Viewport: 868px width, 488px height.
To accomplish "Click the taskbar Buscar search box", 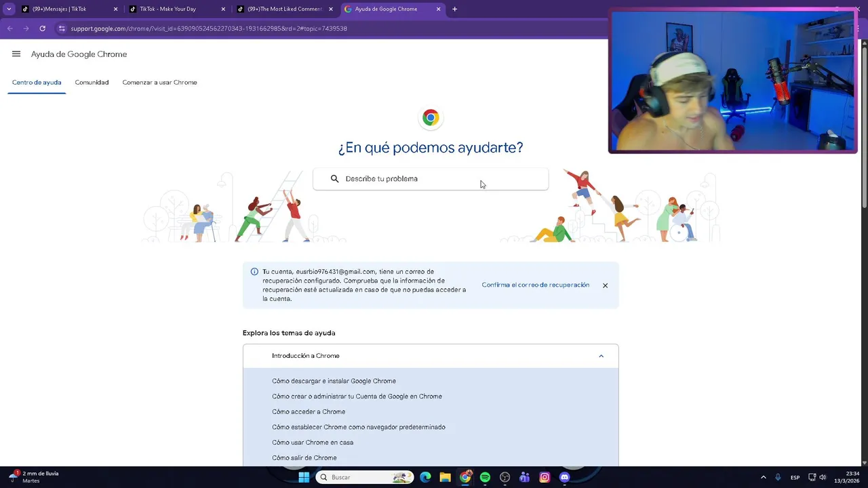I will (x=365, y=477).
